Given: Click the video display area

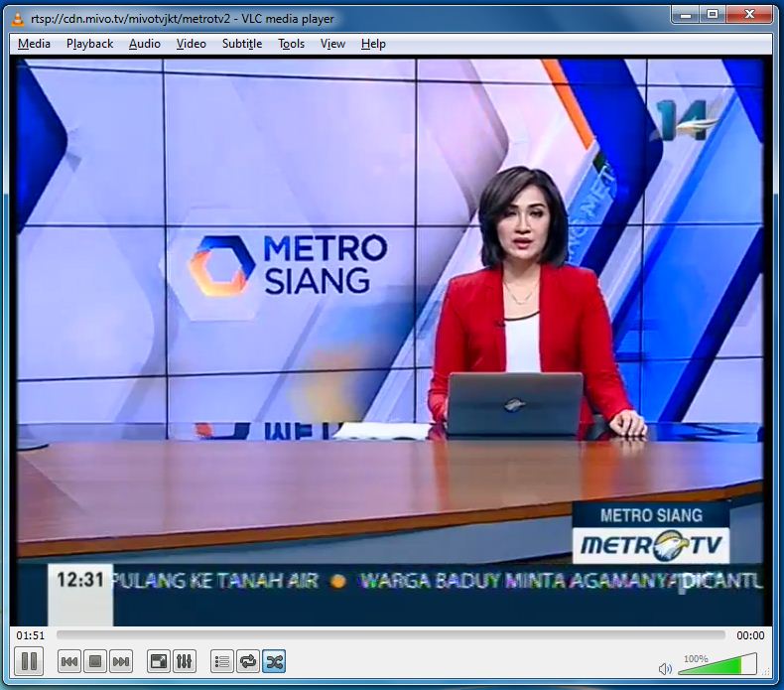Looking at the screenshot, I should pos(390,343).
